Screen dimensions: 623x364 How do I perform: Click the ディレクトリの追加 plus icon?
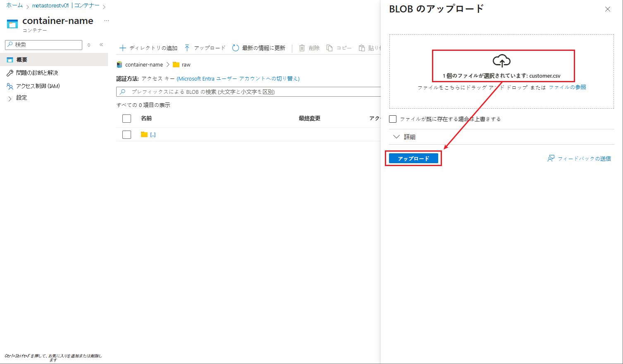[x=122, y=48]
